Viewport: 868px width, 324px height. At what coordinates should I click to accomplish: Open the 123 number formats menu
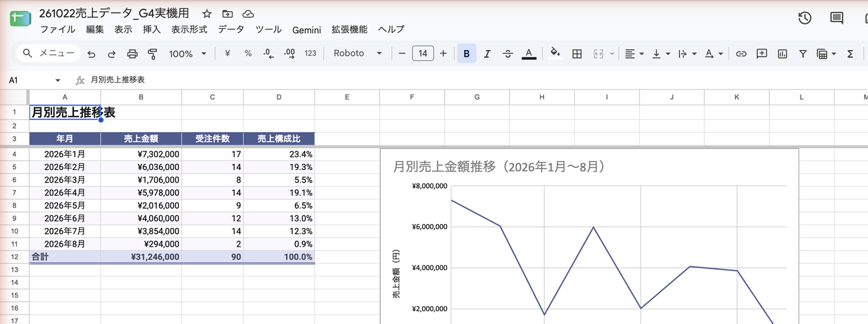(310, 53)
